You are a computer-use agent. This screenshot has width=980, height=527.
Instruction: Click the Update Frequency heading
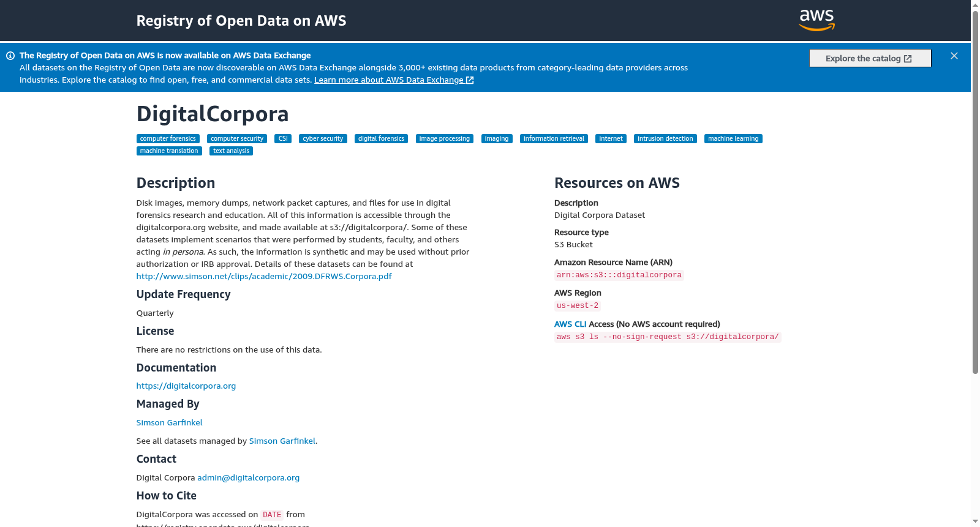click(184, 294)
